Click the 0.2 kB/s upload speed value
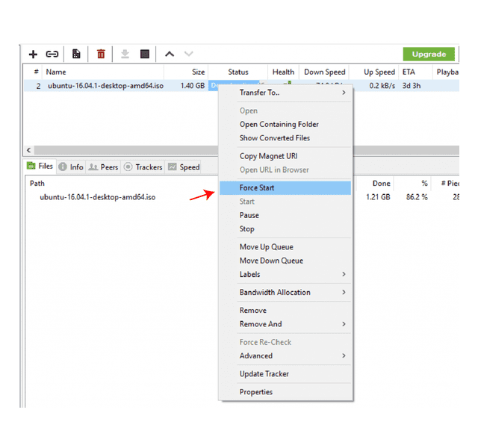This screenshot has width=478, height=448. point(382,86)
